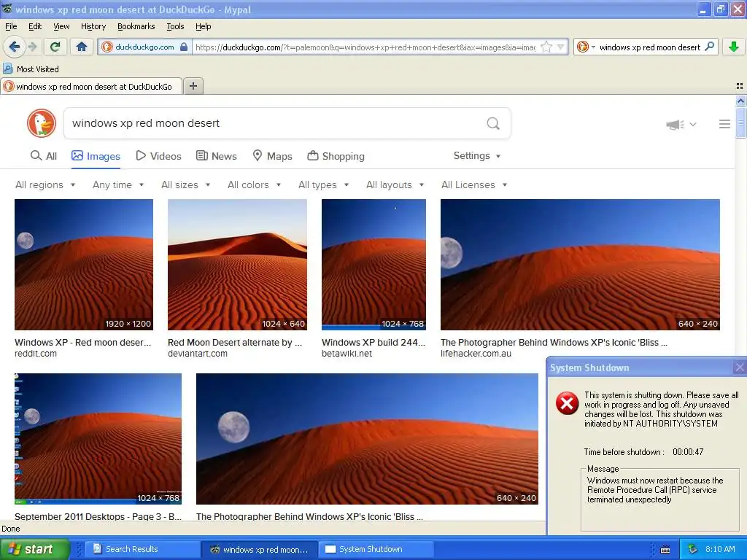Switch to the All results tab
747x560 pixels.
[x=43, y=156]
